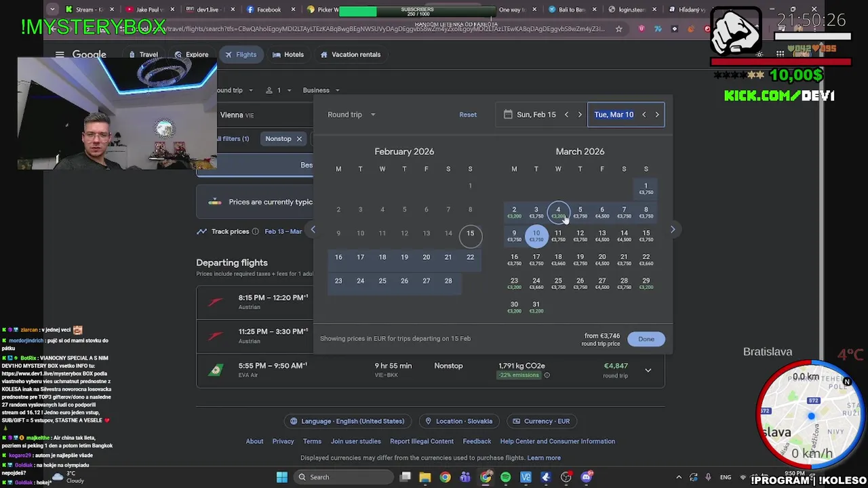Open the Windows Start button
Image resolution: width=868 pixels, height=488 pixels.
[281, 477]
